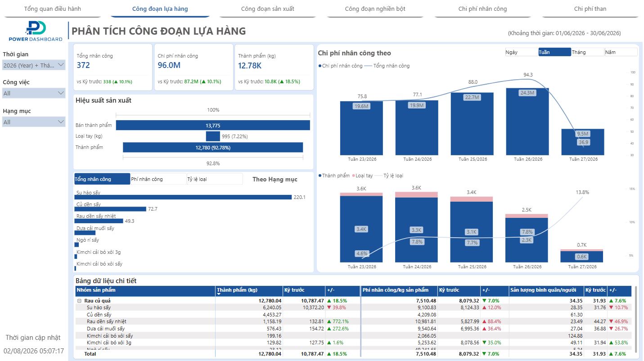Image resolution: width=644 pixels, height=361 pixels.
Task: Click the Power Dashboard logo
Action: 36,31
